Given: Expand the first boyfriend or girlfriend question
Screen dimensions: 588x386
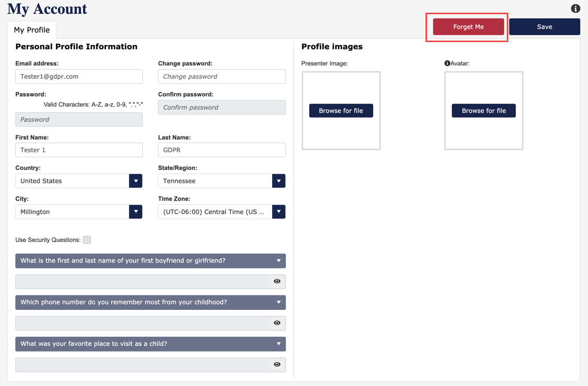Looking at the screenshot, I should click(x=150, y=261).
